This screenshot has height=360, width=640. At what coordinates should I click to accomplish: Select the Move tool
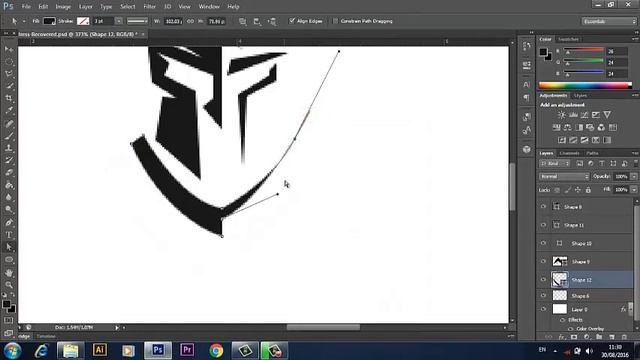[9, 49]
